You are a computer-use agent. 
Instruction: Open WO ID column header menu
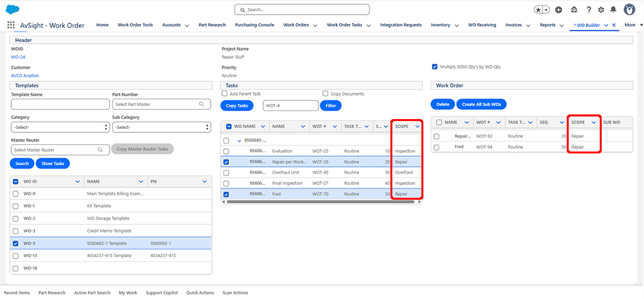[77, 181]
